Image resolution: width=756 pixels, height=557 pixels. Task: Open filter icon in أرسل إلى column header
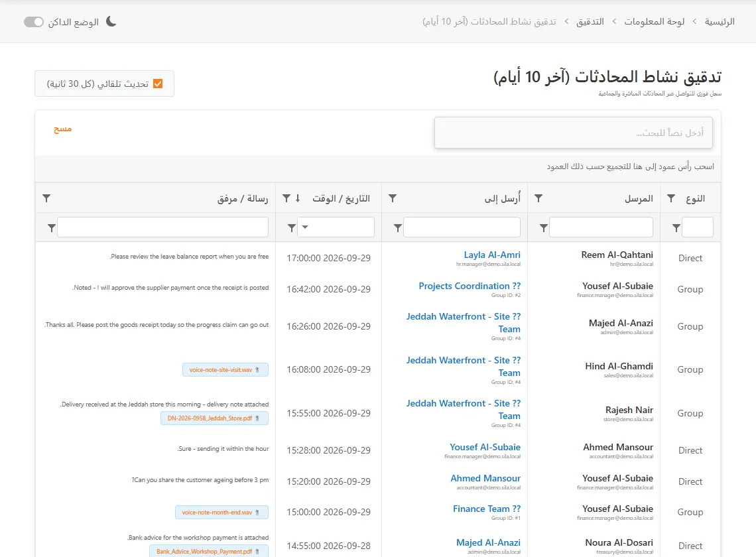click(x=393, y=198)
